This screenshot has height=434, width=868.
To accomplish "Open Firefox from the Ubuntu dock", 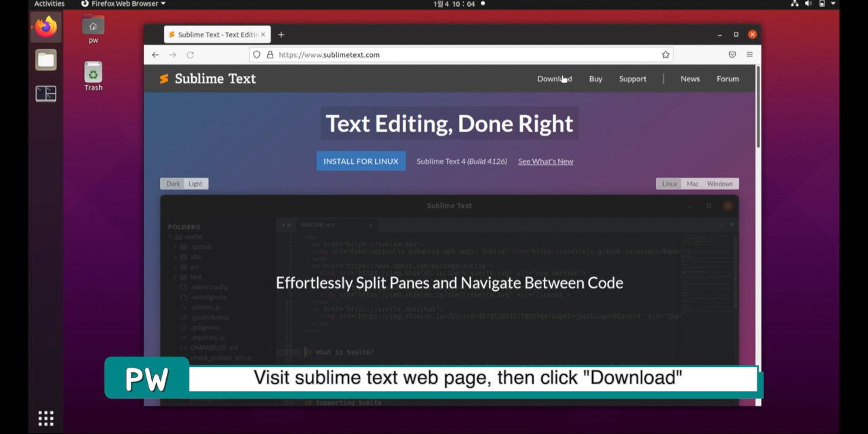I will click(x=46, y=28).
